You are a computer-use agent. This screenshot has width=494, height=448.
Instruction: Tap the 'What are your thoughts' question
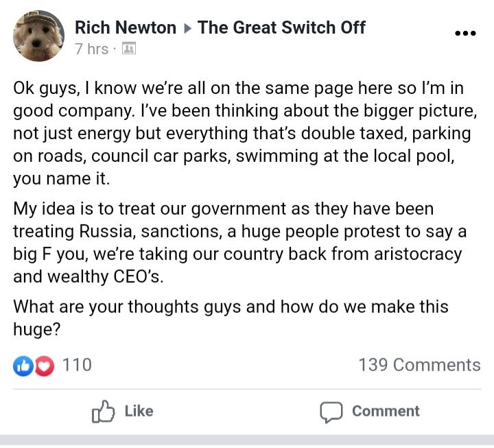(230, 317)
